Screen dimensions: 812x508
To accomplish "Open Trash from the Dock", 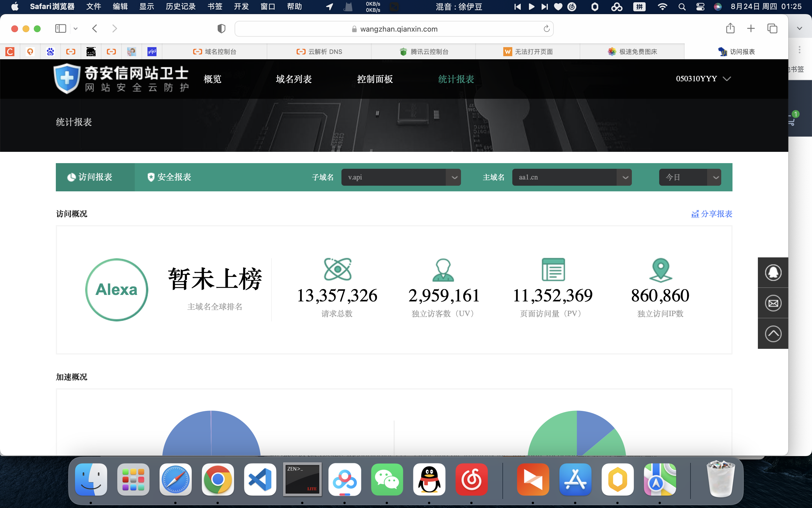I will tap(720, 480).
